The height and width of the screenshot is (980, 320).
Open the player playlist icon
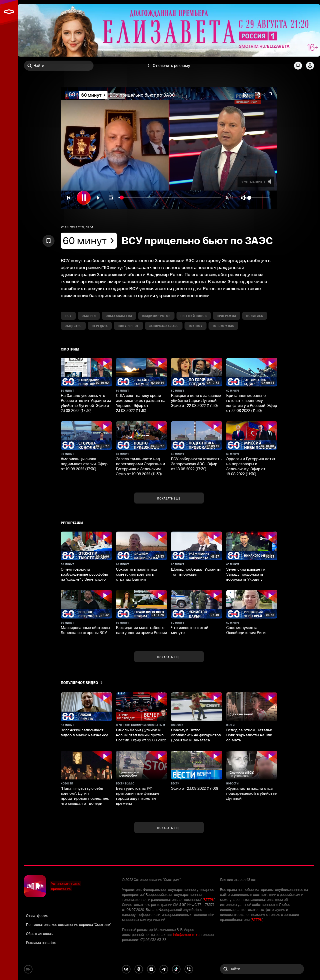(x=110, y=198)
